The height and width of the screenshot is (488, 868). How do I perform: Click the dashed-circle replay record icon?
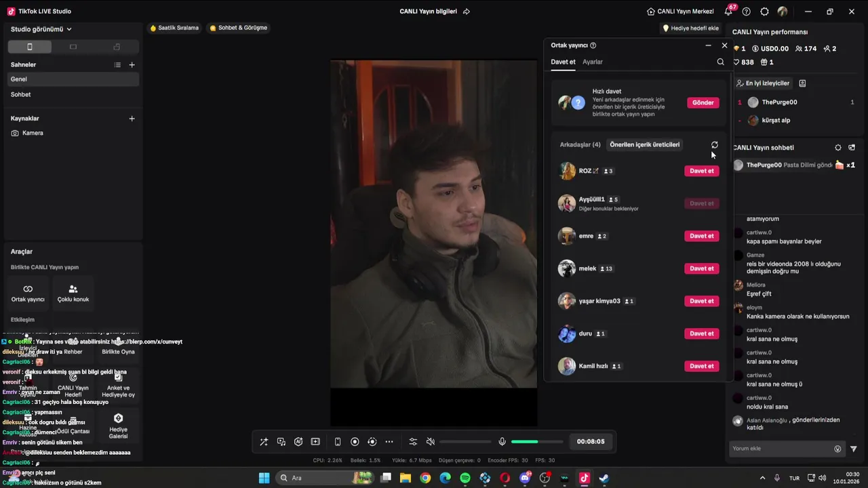point(372,442)
